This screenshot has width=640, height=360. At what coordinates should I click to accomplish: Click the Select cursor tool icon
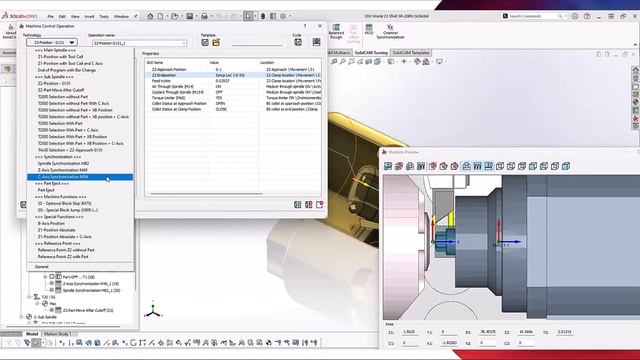248,16
